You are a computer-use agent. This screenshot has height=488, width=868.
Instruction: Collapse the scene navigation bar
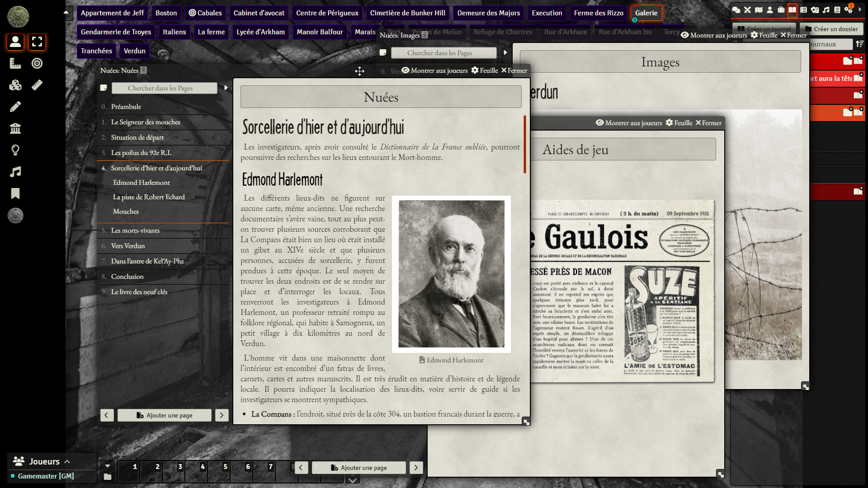(66, 13)
